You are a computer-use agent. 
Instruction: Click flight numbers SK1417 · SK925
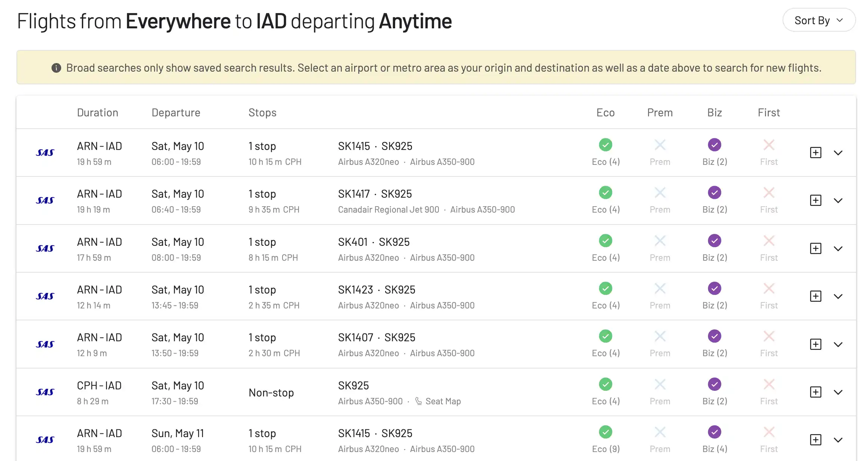click(x=375, y=194)
